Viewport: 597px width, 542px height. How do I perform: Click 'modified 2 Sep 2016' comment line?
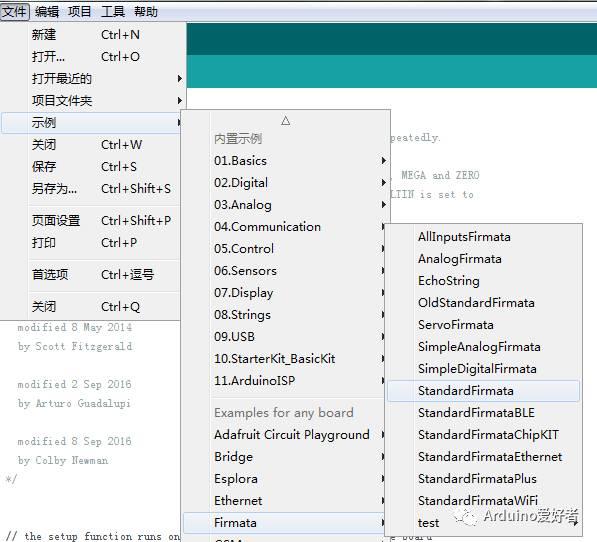(x=74, y=384)
